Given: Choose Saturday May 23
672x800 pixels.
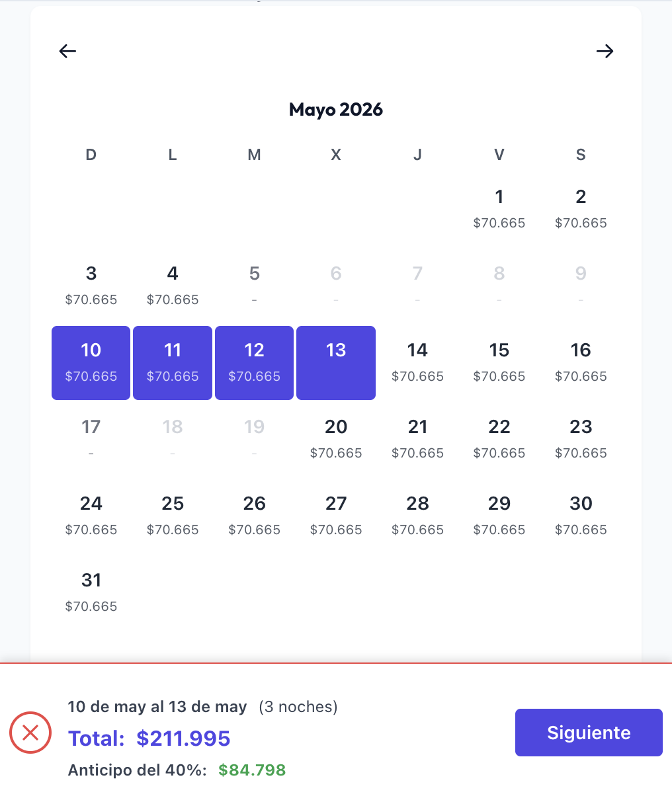Looking at the screenshot, I should (581, 439).
